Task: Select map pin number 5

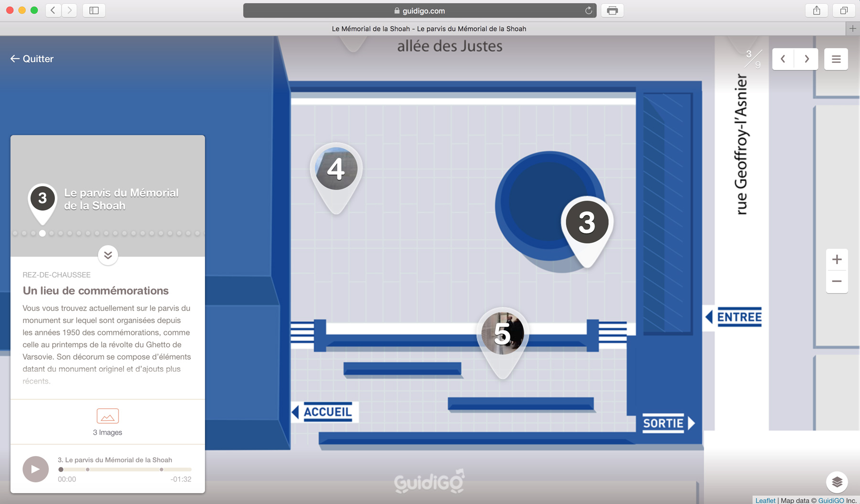Action: click(502, 333)
